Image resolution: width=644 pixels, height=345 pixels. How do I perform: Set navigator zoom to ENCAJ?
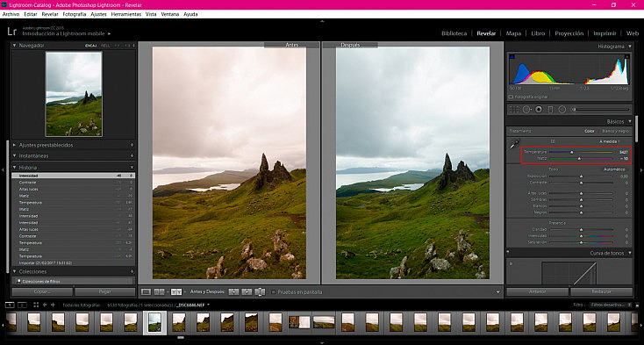click(90, 46)
